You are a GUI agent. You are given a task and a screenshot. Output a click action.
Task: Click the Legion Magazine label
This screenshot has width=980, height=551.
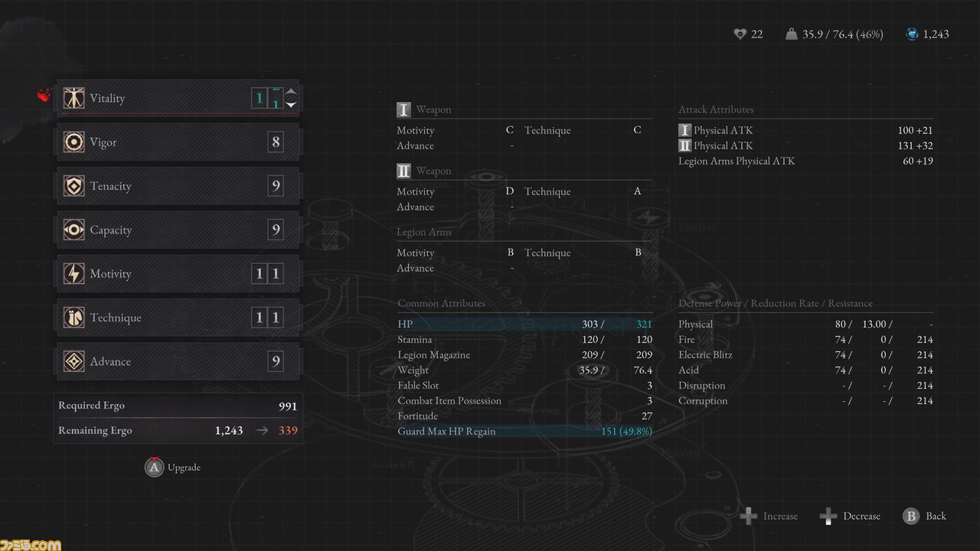433,355
